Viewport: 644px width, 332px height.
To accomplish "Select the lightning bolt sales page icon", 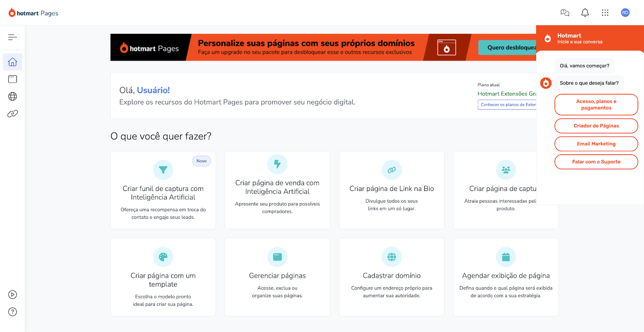I will coord(277,164).
